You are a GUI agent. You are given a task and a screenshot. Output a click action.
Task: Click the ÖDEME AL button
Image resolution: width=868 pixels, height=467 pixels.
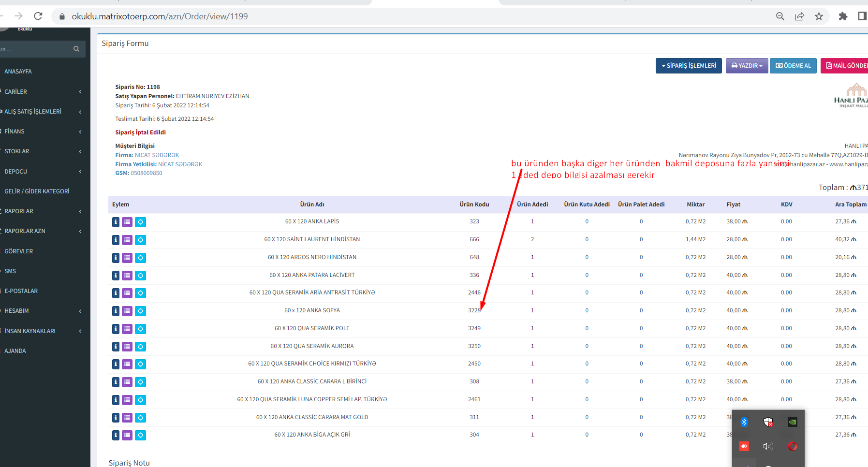(793, 66)
